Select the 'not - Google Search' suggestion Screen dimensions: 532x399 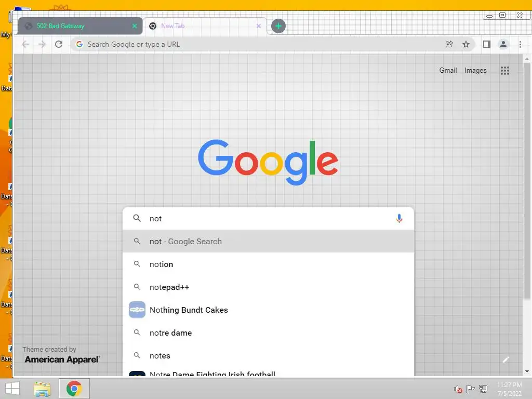pyautogui.click(x=268, y=241)
